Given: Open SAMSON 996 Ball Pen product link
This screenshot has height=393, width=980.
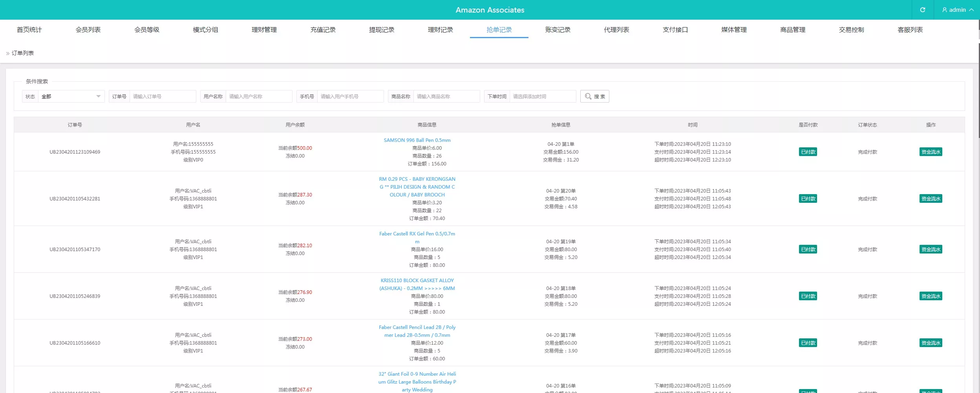Looking at the screenshot, I should [x=417, y=140].
